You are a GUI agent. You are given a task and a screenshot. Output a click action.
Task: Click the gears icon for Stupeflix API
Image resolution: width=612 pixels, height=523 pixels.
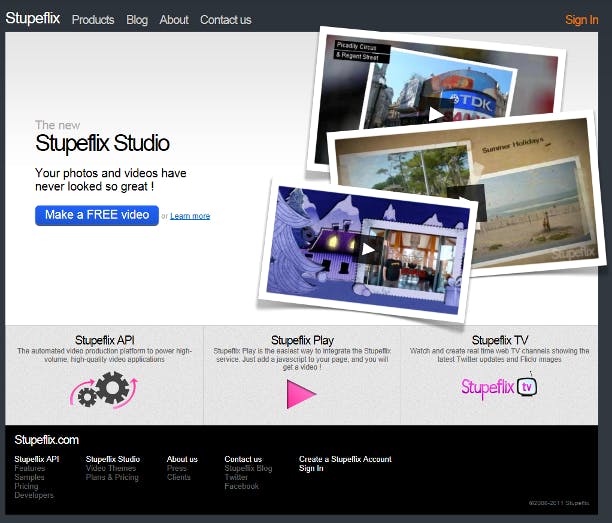coord(104,390)
